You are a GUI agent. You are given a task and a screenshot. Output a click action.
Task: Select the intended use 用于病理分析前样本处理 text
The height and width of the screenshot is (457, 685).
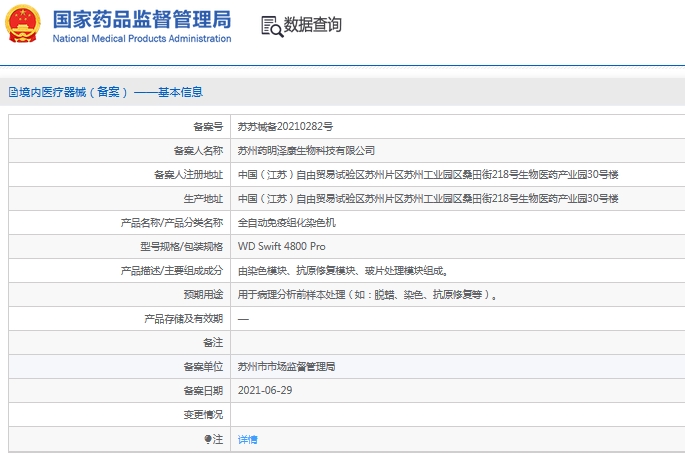pyautogui.click(x=367, y=295)
